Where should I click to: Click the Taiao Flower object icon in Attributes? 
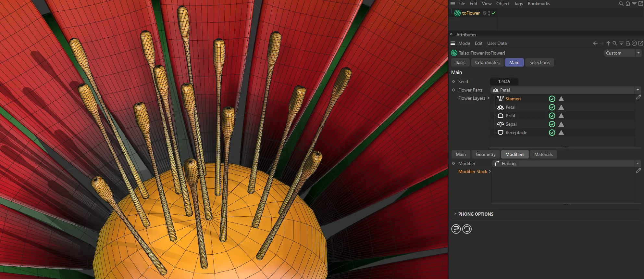point(454,53)
